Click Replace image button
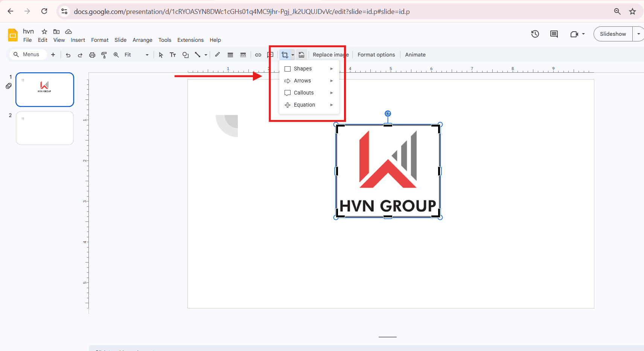 pyautogui.click(x=330, y=55)
